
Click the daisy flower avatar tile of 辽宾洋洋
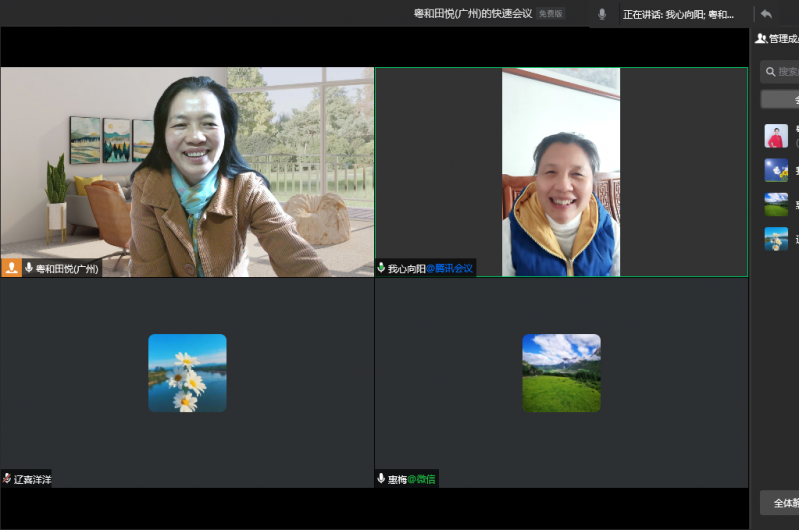187,373
